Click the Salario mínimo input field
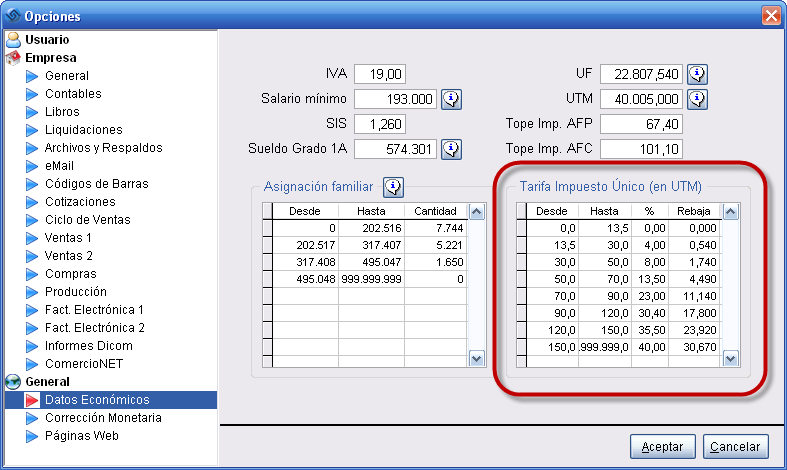The width and height of the screenshot is (787, 470). (396, 99)
